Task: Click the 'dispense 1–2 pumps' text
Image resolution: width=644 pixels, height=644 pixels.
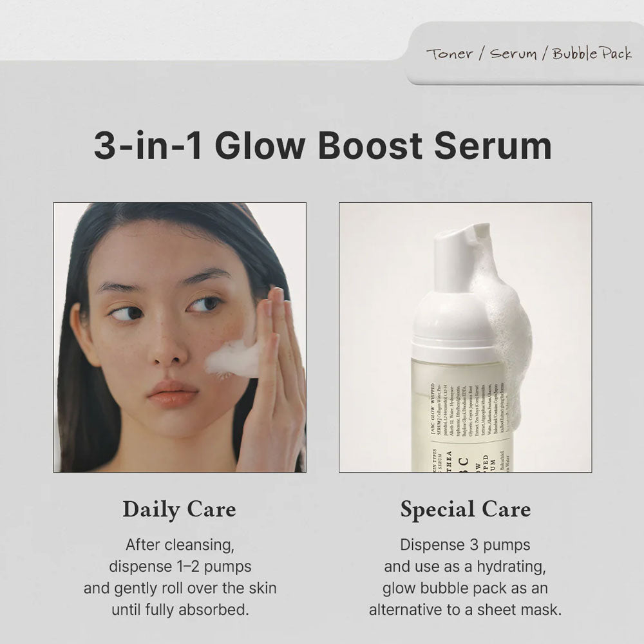Action: [x=180, y=567]
